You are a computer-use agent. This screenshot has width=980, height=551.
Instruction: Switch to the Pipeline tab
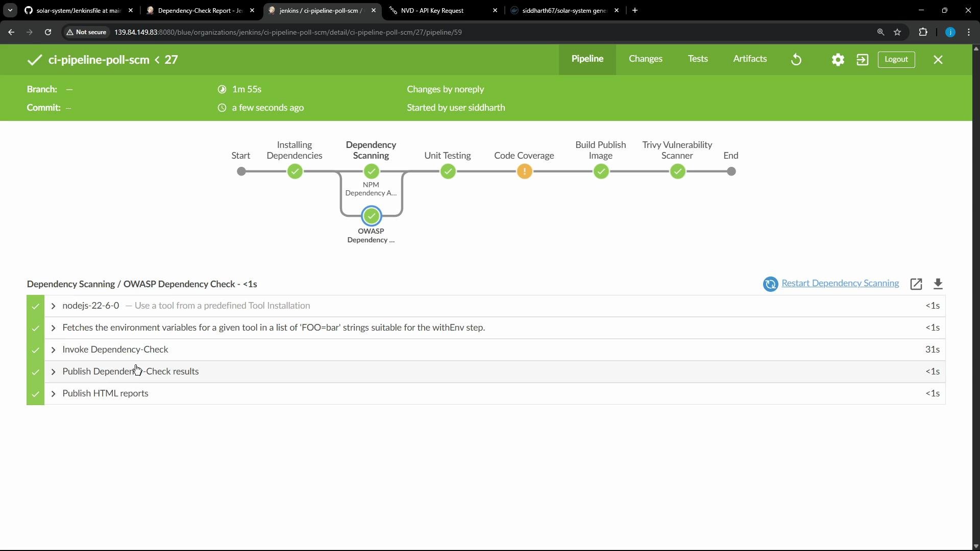[x=587, y=59]
